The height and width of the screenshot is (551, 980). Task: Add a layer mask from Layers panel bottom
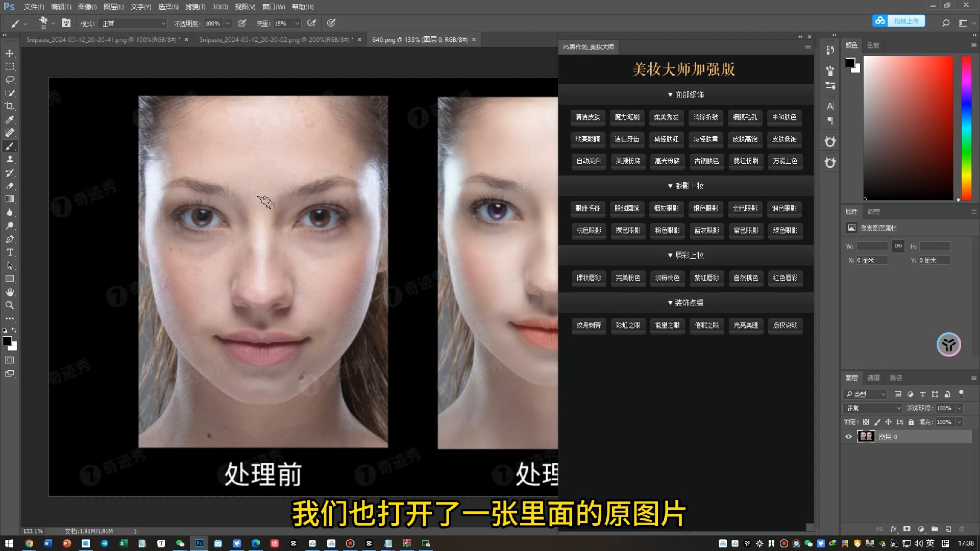pos(907,529)
